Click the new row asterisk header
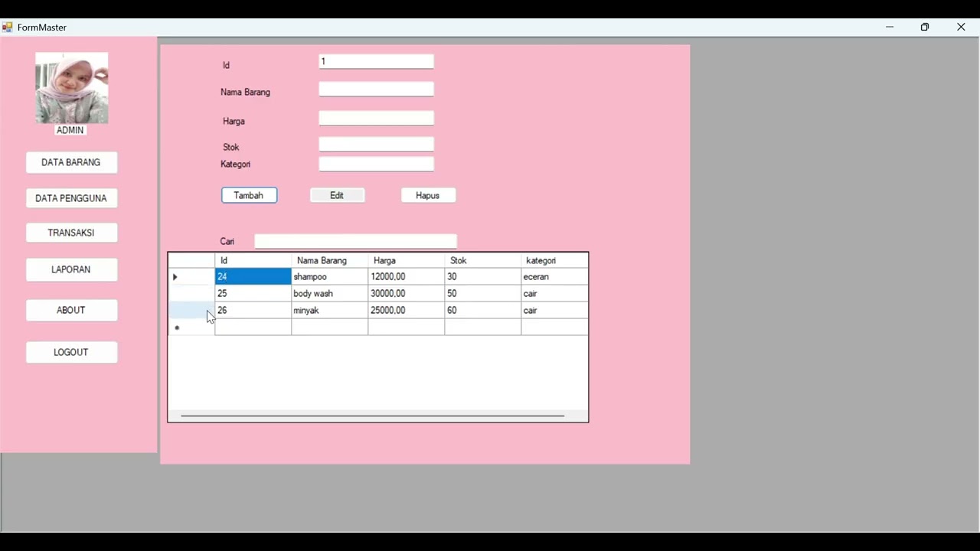 191,328
